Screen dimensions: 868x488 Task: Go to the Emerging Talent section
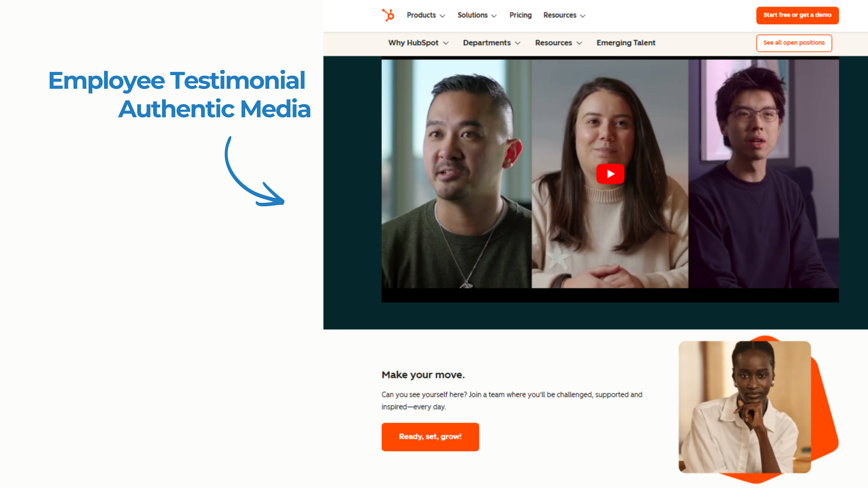(626, 43)
